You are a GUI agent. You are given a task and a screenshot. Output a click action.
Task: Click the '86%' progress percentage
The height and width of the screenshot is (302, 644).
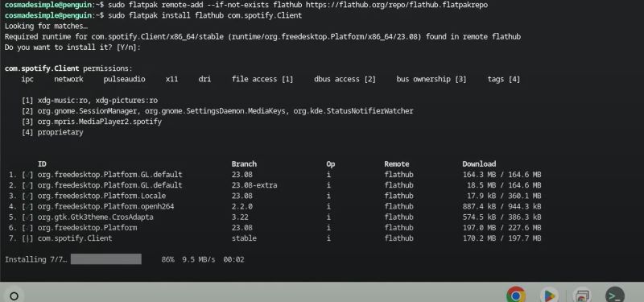tap(168, 259)
